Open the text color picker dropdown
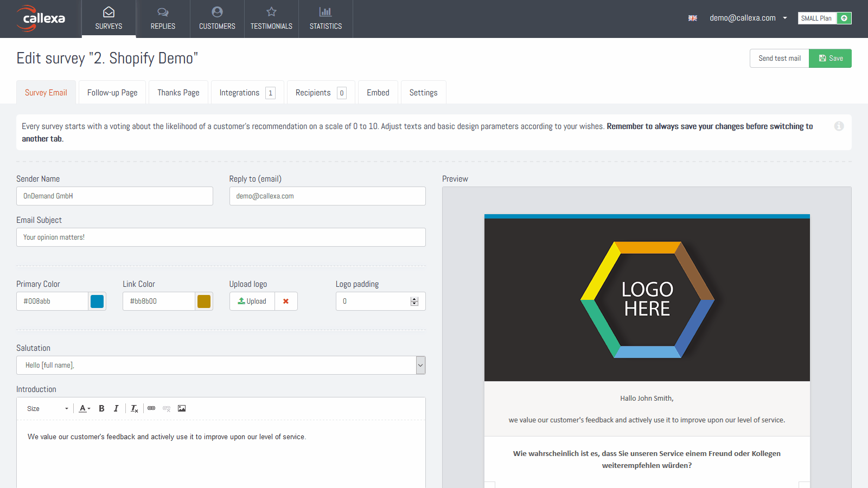This screenshot has height=488, width=868. tap(85, 408)
